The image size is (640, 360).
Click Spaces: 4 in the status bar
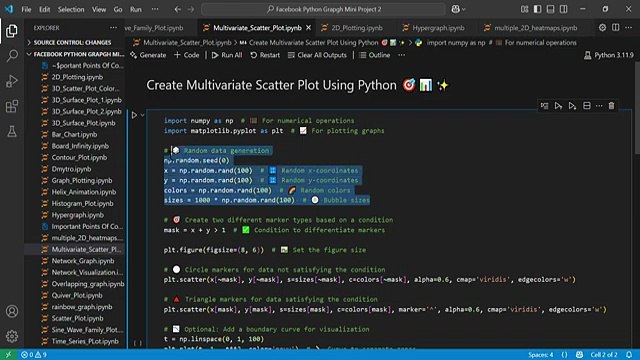(x=541, y=355)
